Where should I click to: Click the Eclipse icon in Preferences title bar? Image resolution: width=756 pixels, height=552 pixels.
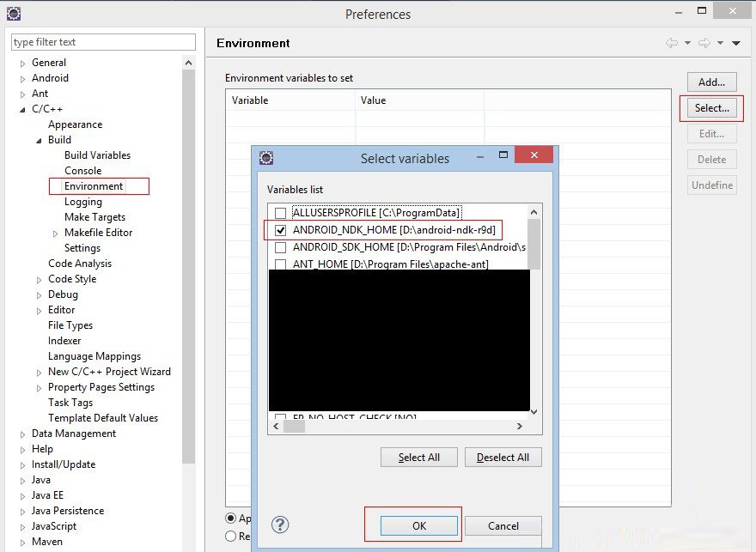coord(13,13)
